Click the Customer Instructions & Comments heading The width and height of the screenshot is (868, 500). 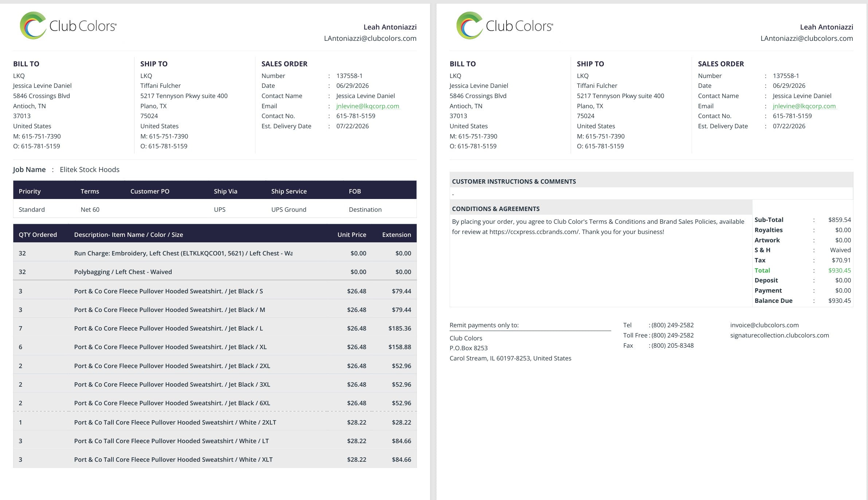tap(514, 181)
